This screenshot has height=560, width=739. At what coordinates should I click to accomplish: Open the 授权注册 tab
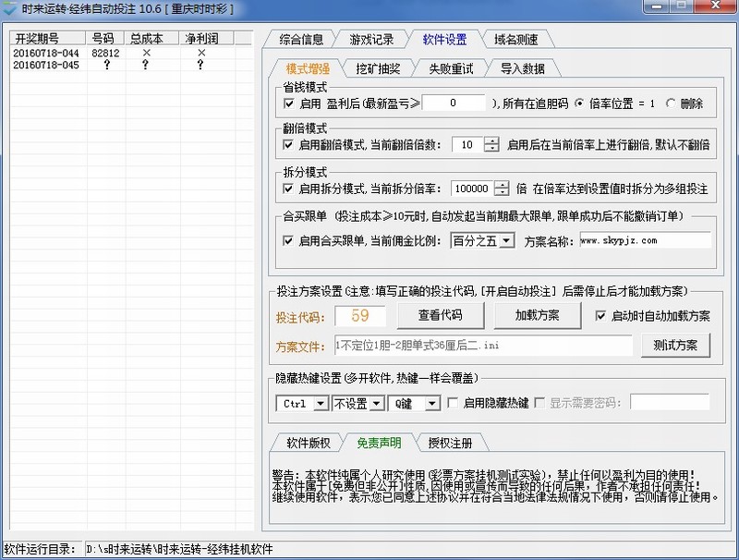pyautogui.click(x=450, y=443)
